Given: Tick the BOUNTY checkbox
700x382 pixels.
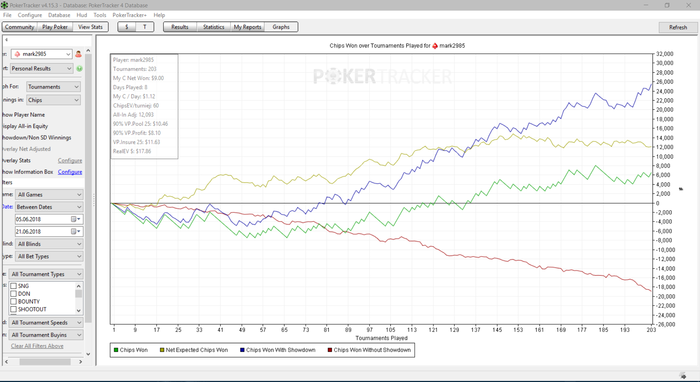Looking at the screenshot, I should coord(13,301).
